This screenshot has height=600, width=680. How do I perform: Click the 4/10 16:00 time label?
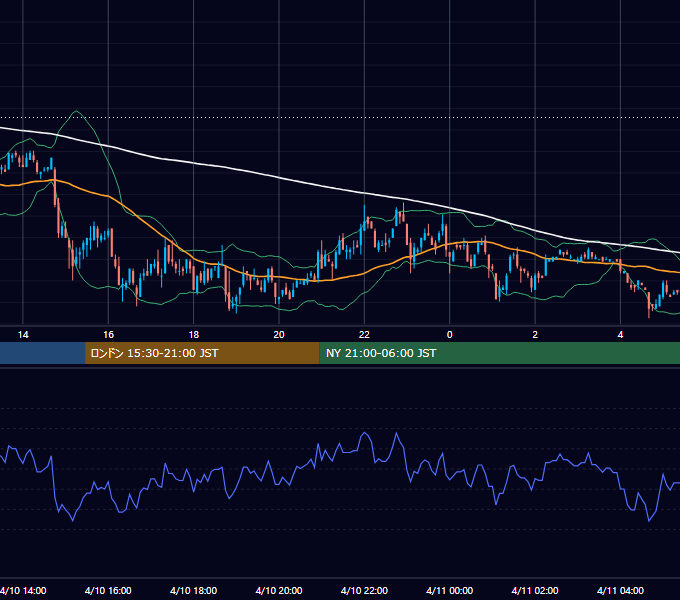tap(108, 590)
